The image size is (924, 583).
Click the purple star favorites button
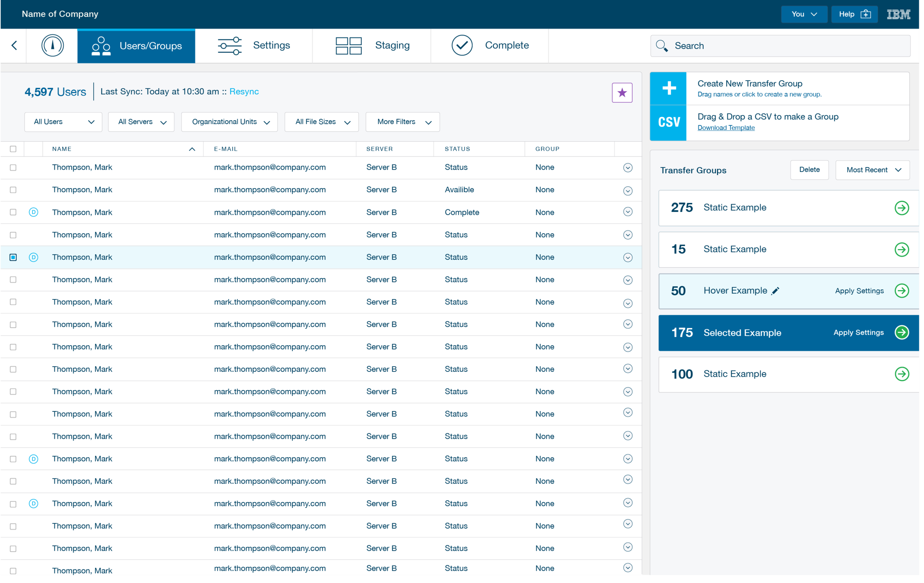[622, 92]
